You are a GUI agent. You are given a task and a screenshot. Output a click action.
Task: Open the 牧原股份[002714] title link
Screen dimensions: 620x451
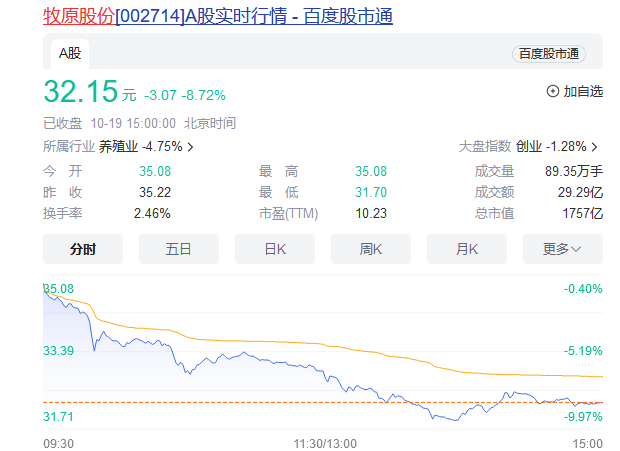[218, 17]
